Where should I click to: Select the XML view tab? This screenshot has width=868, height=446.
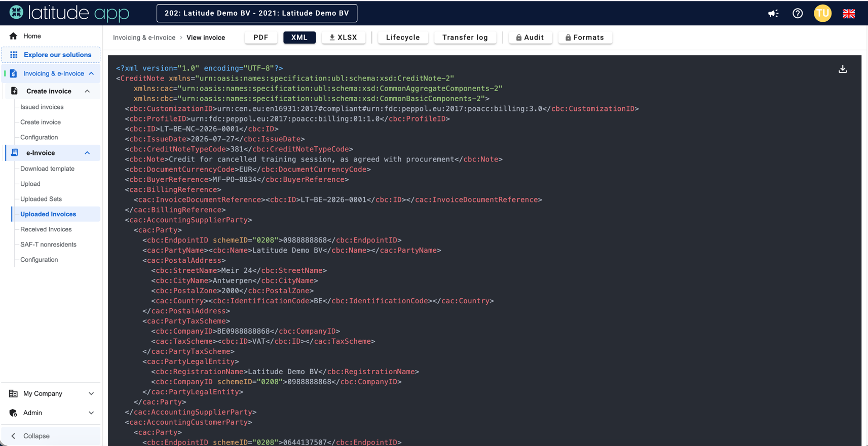click(299, 37)
